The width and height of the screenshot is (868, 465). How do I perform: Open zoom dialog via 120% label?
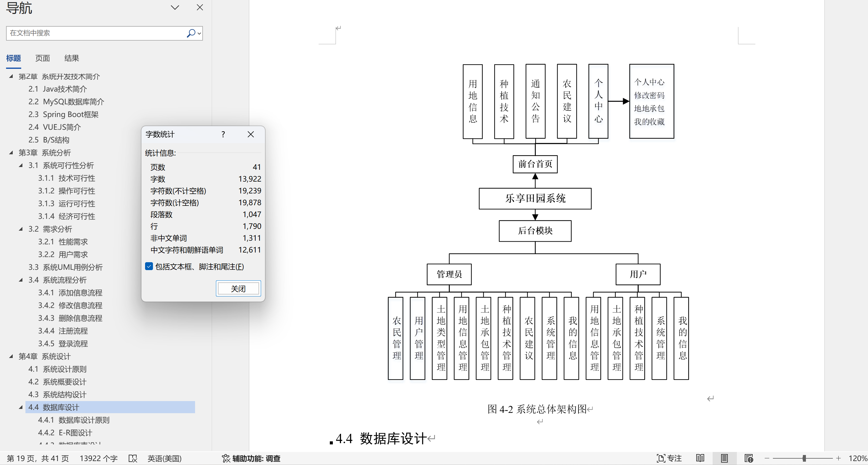858,458
